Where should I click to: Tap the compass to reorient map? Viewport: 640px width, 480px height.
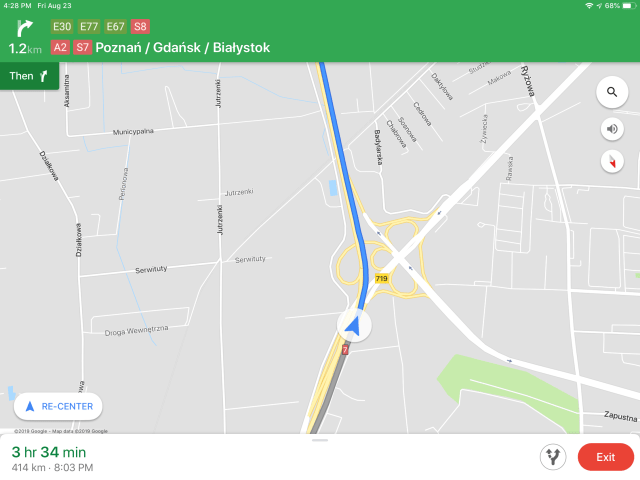[612, 162]
